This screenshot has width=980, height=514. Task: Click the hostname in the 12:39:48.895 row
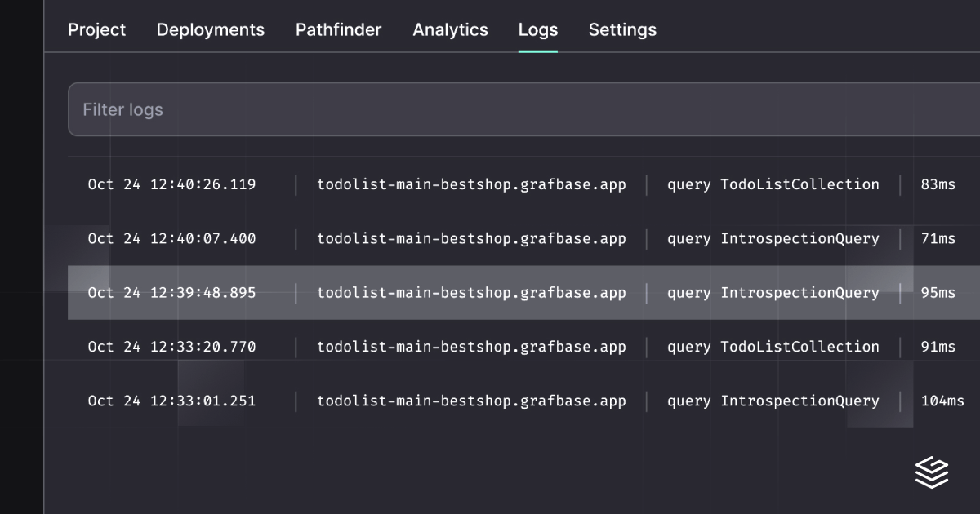pyautogui.click(x=471, y=293)
